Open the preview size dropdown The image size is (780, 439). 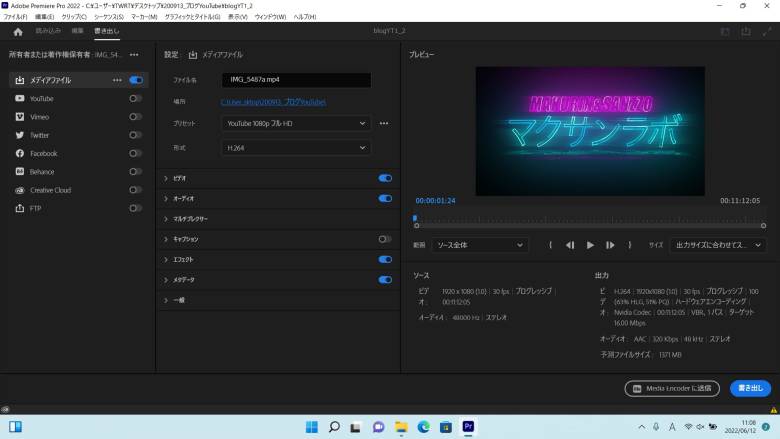pos(718,245)
